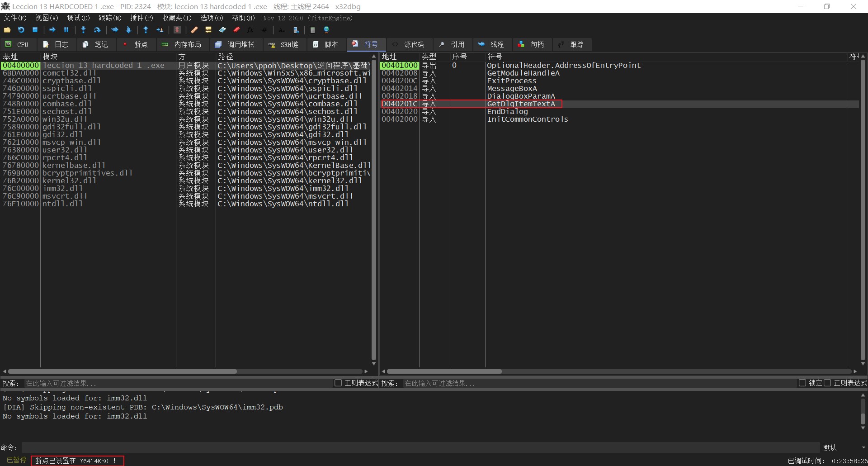Toggle the 锁定 checkbox
The width and height of the screenshot is (868, 466).
(x=802, y=383)
